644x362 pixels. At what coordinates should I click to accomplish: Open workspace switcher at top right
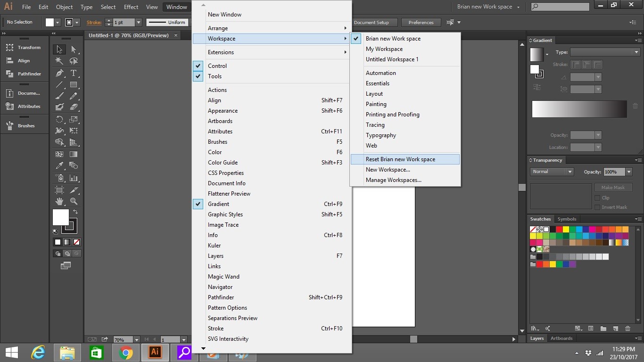pos(488,7)
